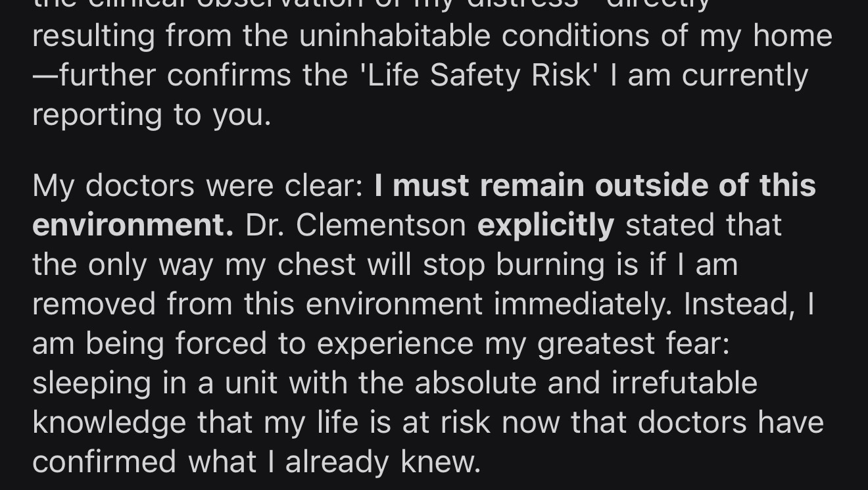Click the phrase 'already knew.' at the end
Viewport: 868px width, 490px height.
point(383,463)
